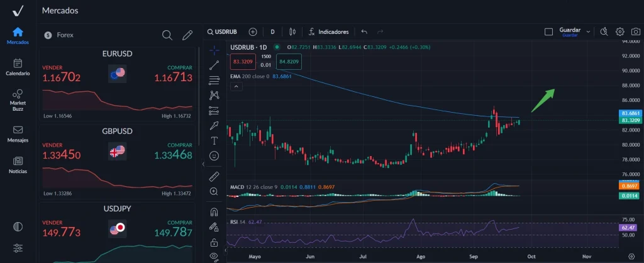
Task: Open the Calendario section in sidebar
Action: (18, 66)
